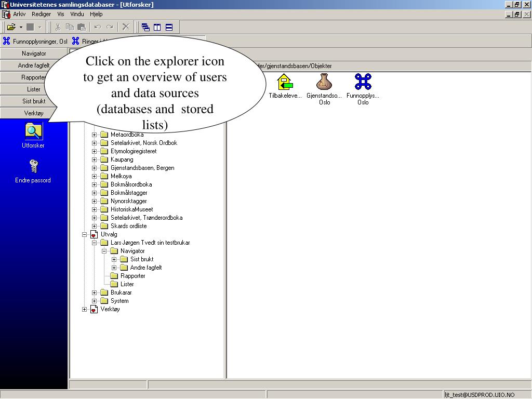
Task: Expand Gjenstandsbasen, Bergen folder
Action: [x=95, y=168]
